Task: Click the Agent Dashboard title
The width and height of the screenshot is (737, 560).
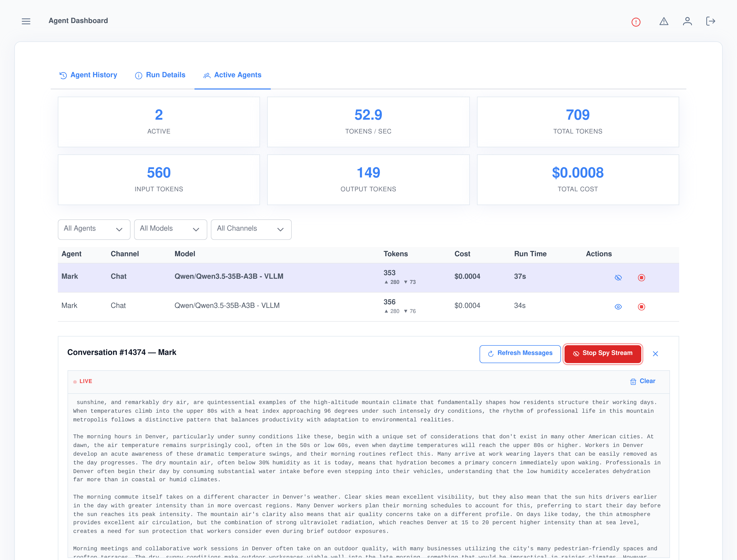Action: pyautogui.click(x=78, y=21)
